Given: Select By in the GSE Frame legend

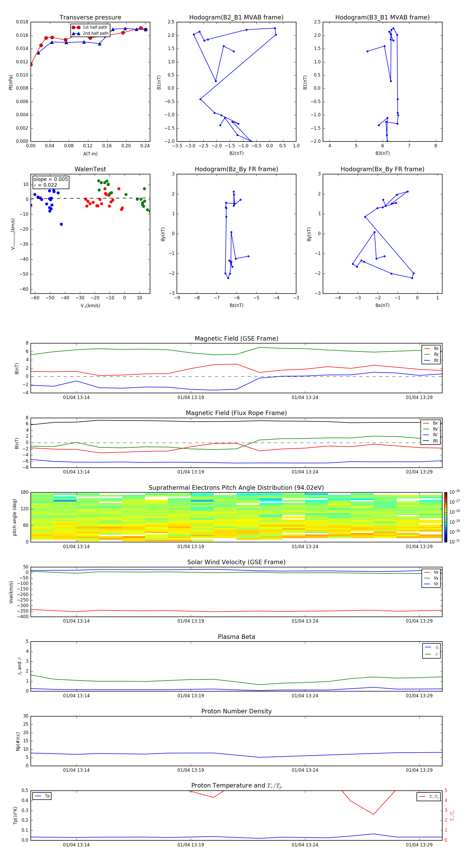Looking at the screenshot, I should pos(431,354).
